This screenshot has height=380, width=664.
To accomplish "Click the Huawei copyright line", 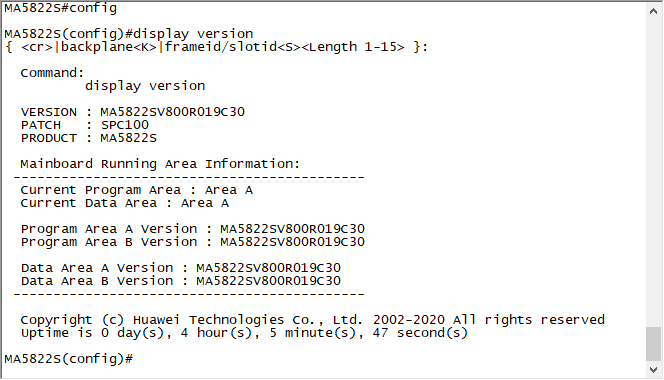I will click(x=313, y=320).
